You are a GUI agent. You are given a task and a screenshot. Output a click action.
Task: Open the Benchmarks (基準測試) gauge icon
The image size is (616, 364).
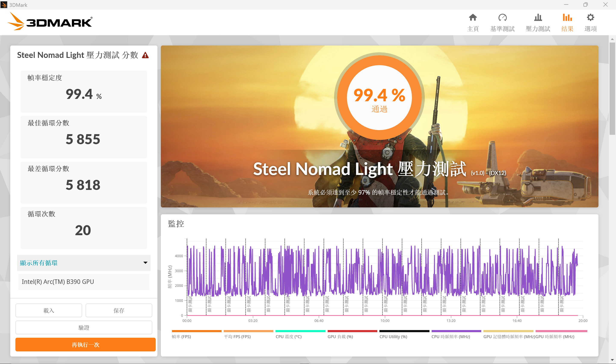click(x=502, y=18)
